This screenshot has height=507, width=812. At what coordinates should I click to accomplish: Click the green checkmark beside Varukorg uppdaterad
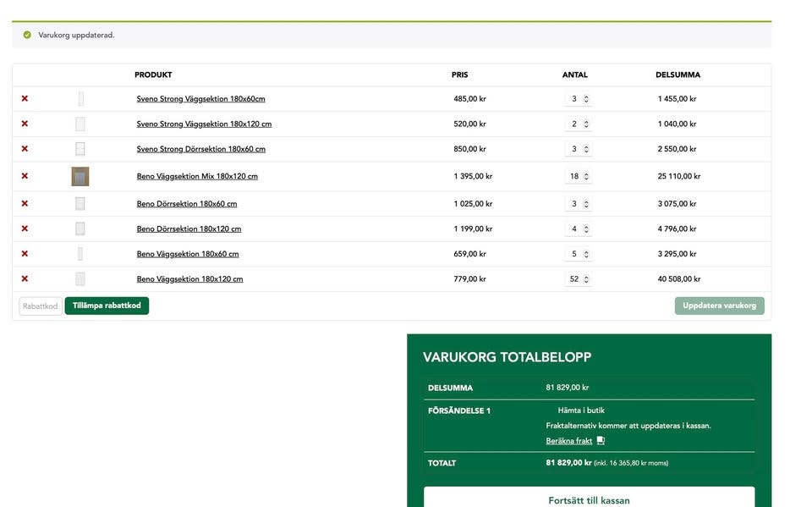[27, 35]
